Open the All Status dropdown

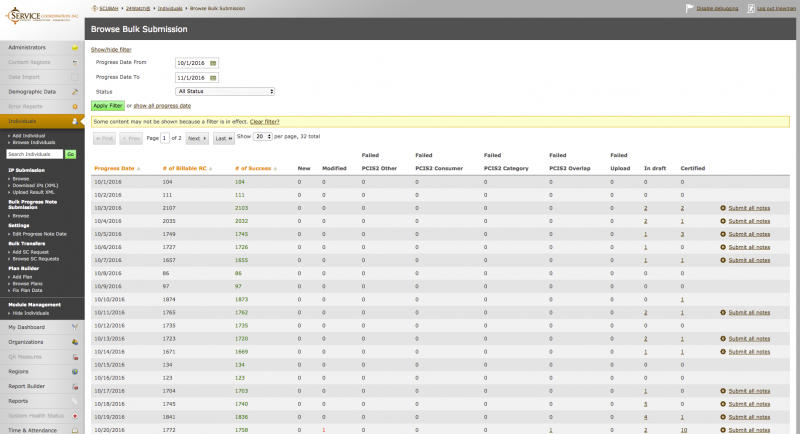[x=225, y=91]
